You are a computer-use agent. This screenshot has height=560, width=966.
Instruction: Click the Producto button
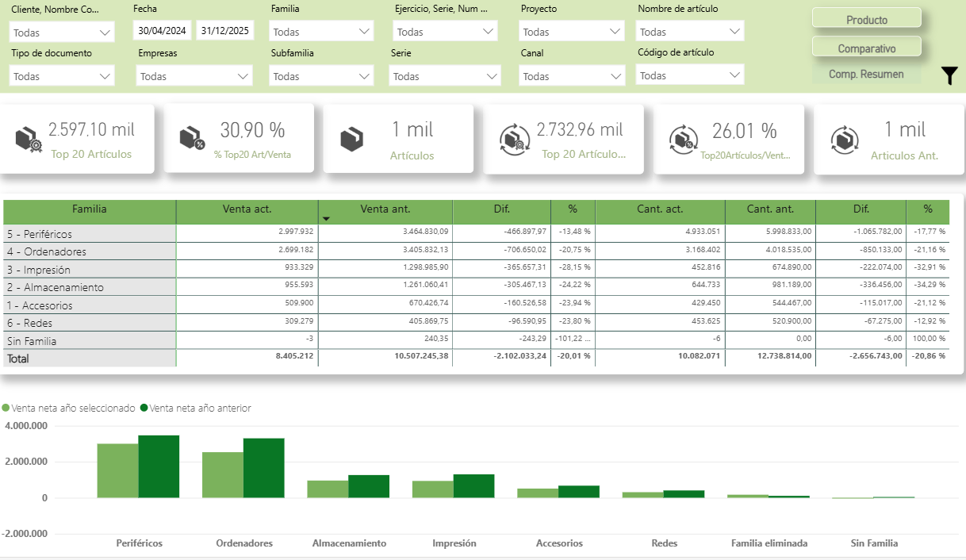(866, 19)
